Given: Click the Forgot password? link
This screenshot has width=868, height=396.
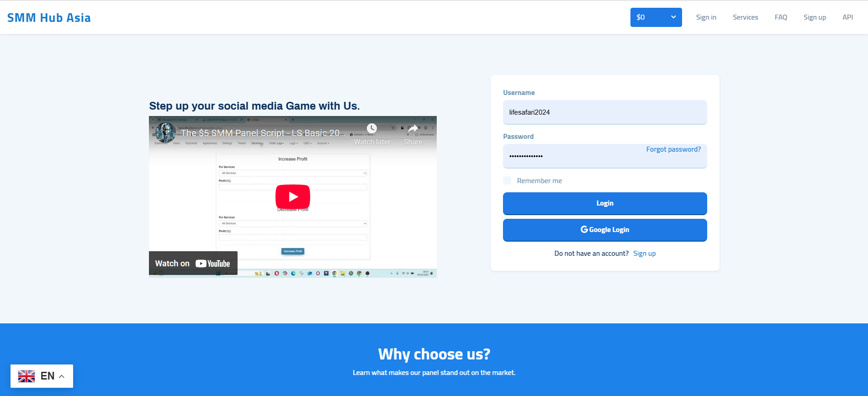Looking at the screenshot, I should pyautogui.click(x=673, y=149).
